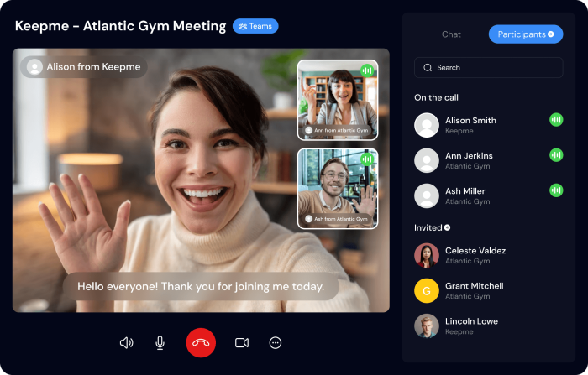Screen dimensions: 588x375
Task: Select Alison Smith in participant list
Action: (x=489, y=125)
